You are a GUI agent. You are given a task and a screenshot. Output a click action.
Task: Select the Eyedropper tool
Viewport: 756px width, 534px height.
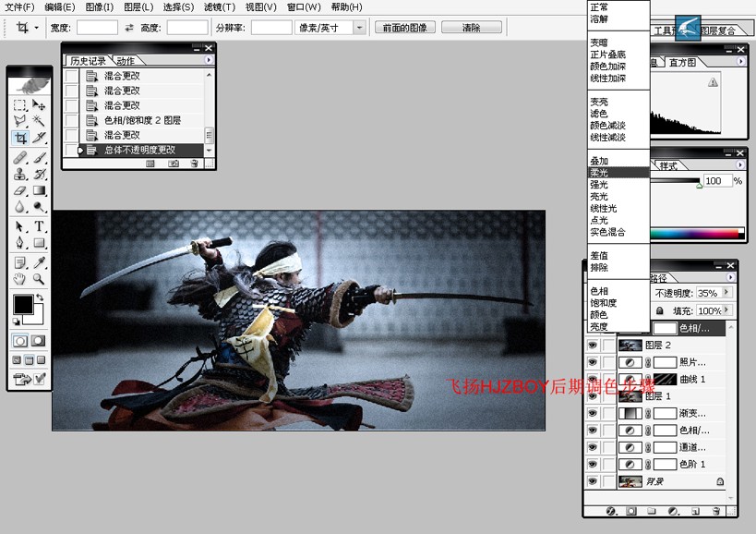39,262
